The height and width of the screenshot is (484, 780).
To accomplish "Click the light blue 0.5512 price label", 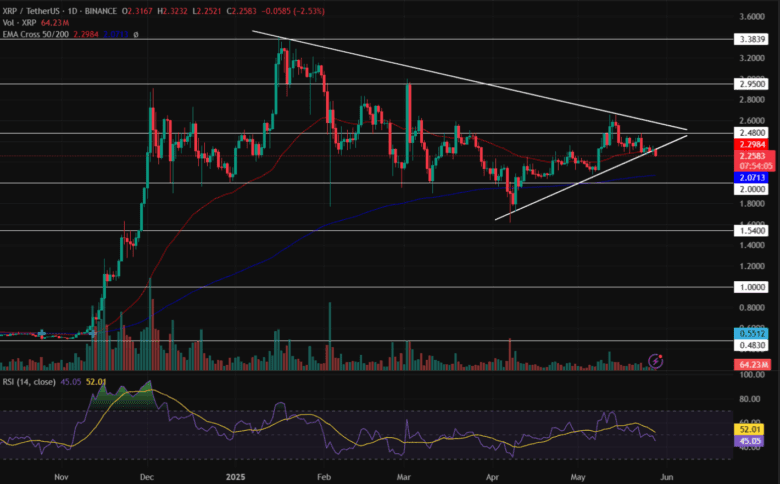I will 751,334.
